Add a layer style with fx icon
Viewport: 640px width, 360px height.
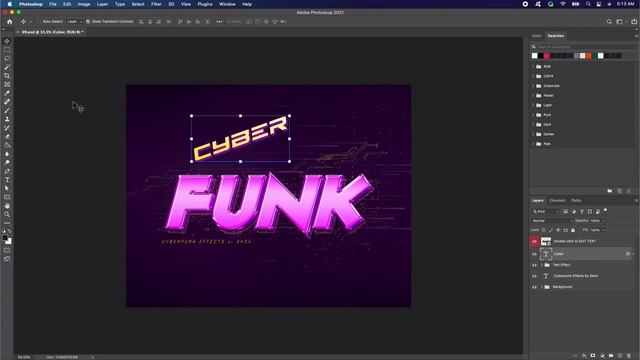[x=584, y=356]
